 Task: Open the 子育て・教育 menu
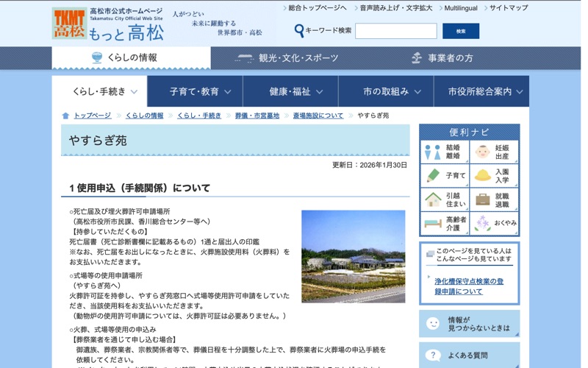[x=195, y=91]
